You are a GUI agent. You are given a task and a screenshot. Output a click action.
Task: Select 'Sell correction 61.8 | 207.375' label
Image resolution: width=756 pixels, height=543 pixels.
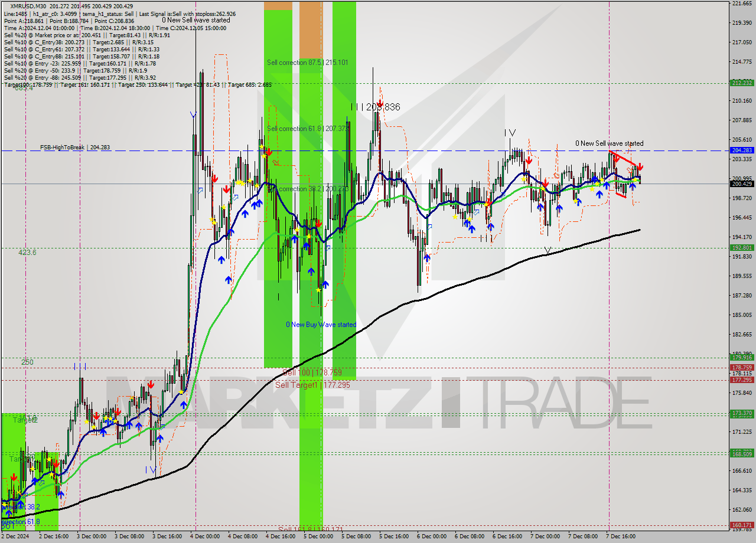point(308,129)
